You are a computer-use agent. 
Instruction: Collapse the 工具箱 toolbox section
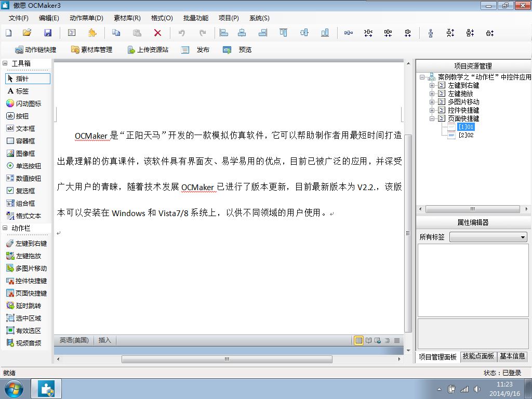click(x=5, y=63)
